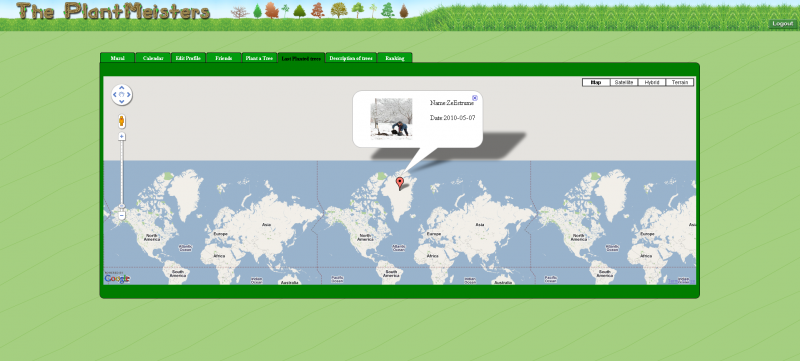Pan the map up with the arrow

121,88
